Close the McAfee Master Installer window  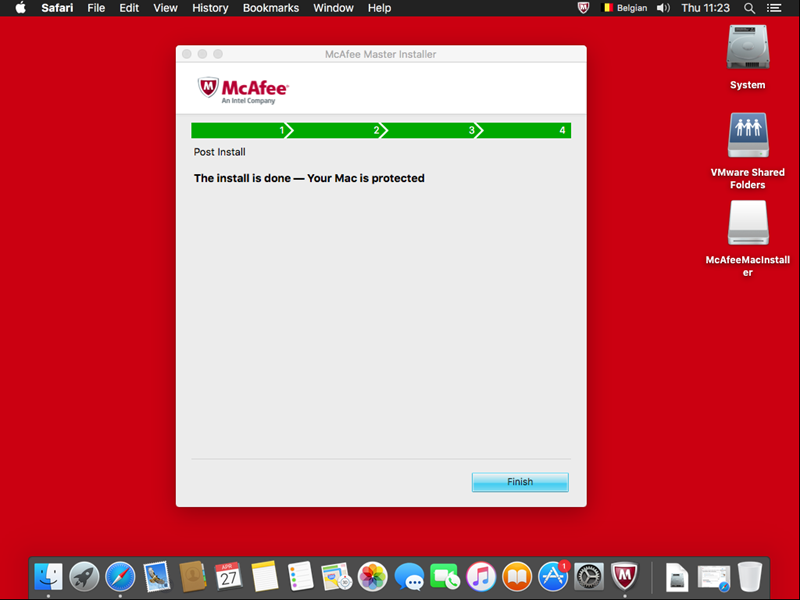pyautogui.click(x=187, y=54)
